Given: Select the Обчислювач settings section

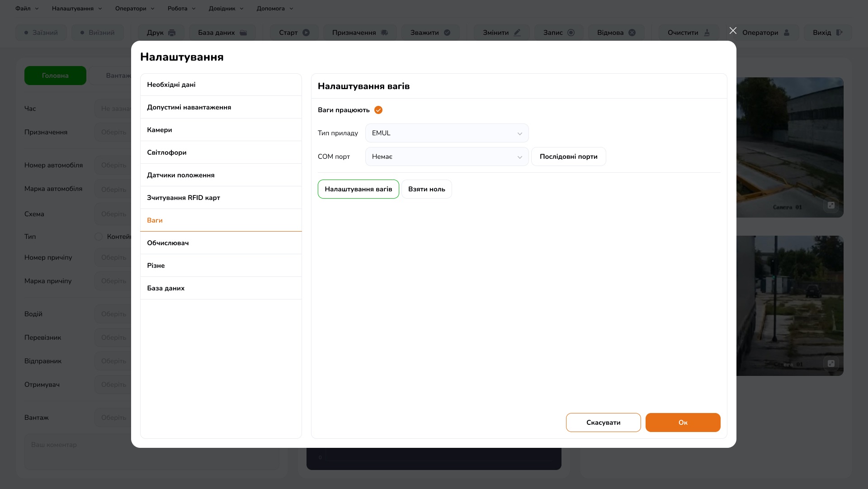Looking at the screenshot, I should [221, 243].
